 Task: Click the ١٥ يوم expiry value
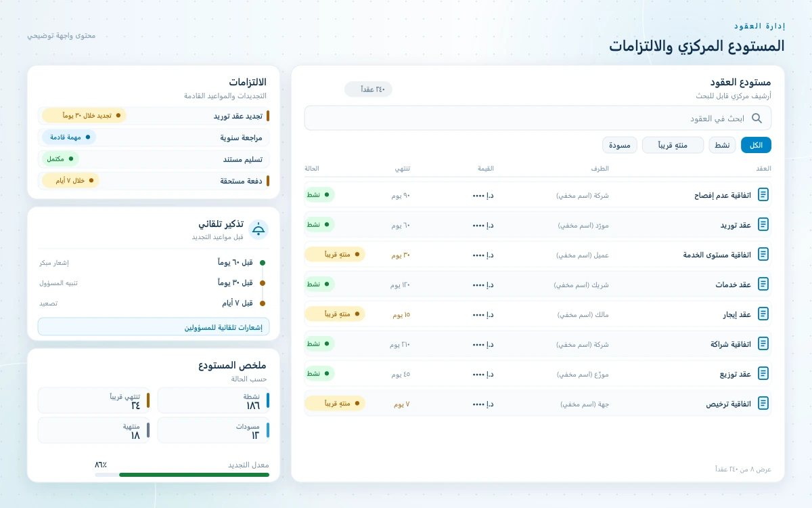[401, 314]
